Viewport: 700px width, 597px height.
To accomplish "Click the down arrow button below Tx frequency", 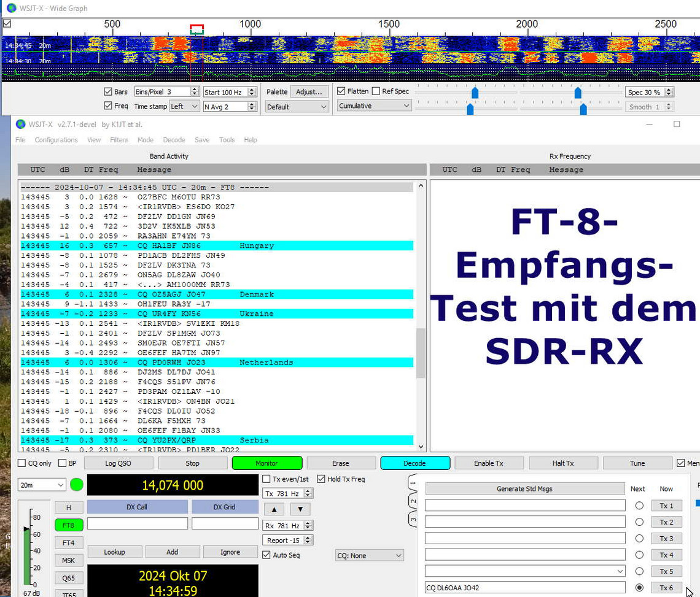I will pos(300,509).
